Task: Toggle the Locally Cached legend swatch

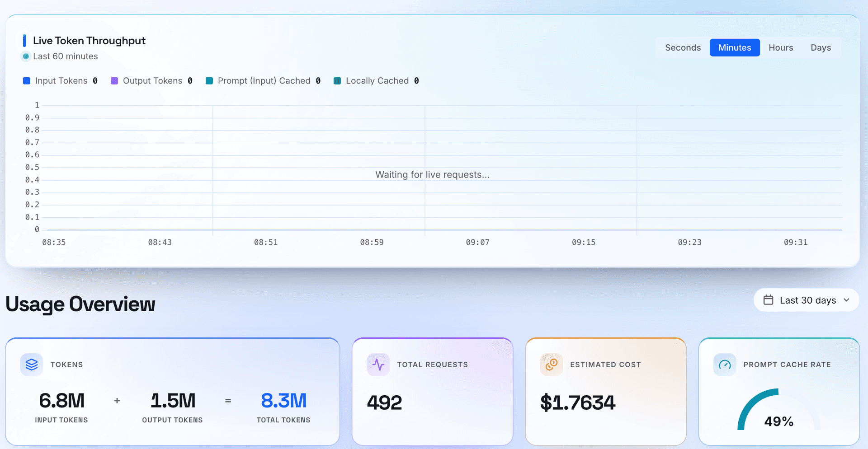Action: tap(337, 81)
